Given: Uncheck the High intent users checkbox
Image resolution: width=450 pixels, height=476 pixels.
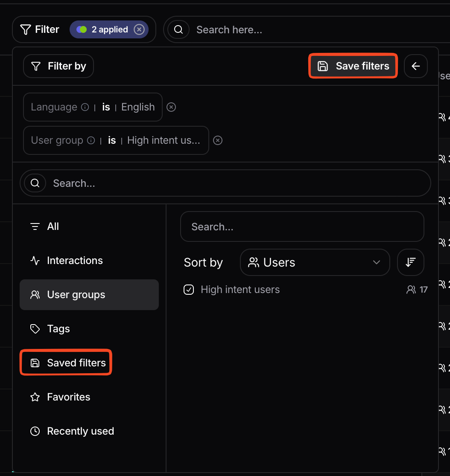Looking at the screenshot, I should [189, 290].
